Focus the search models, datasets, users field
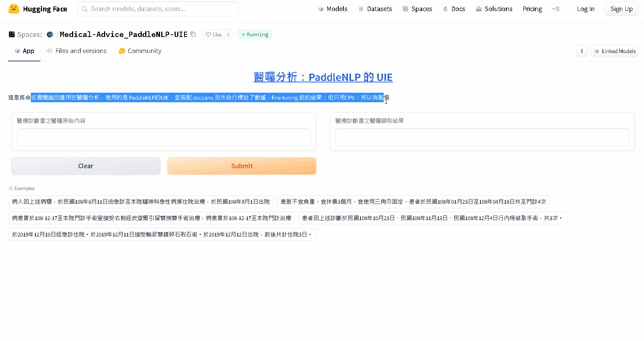Viewport: 644px width, 341px height. (x=158, y=9)
